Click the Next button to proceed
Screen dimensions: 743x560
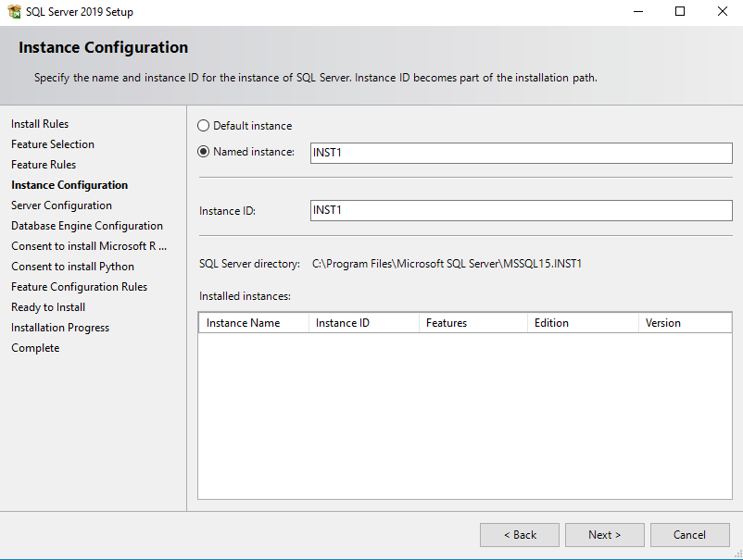tap(604, 534)
